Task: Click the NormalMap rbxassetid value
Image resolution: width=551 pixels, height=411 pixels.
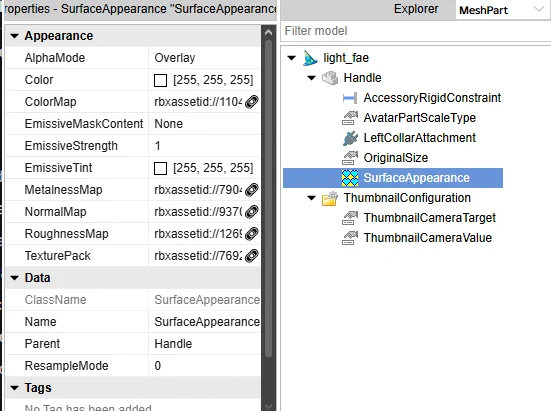Action: pos(198,212)
